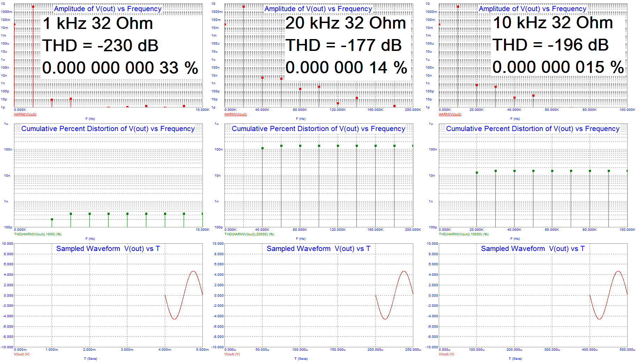
Task: Click the "THD(HARM(V(out)),10000) (%)" legend label
Action: pyautogui.click(x=464, y=234)
